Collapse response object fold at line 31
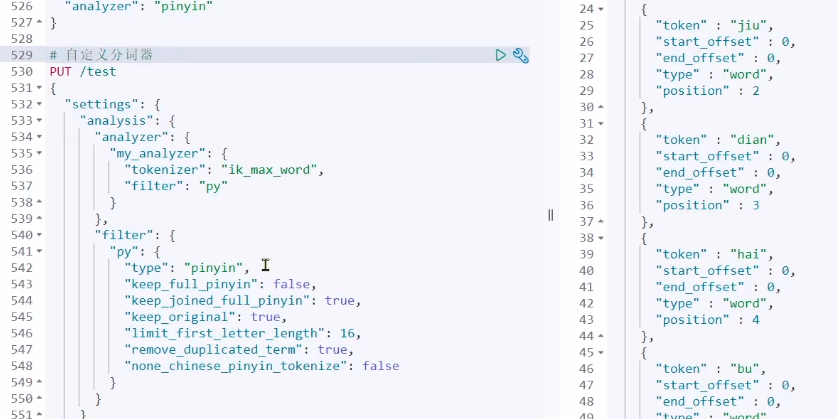 click(601, 124)
